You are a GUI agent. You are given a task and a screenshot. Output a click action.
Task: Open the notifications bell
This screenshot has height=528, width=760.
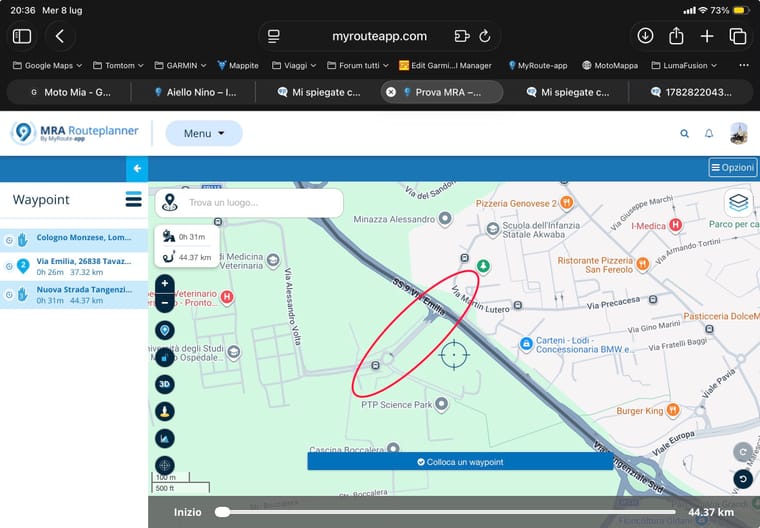click(x=709, y=133)
